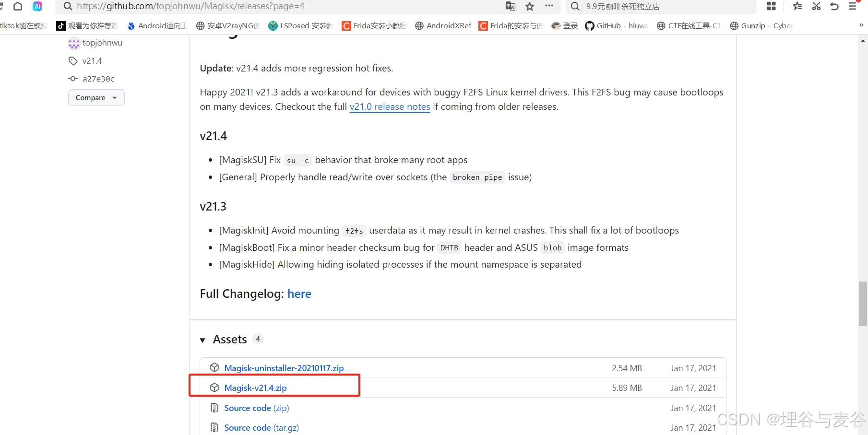Open the Frida的安装与使 bookmark
Screen dimensions: 868x435
click(511, 26)
